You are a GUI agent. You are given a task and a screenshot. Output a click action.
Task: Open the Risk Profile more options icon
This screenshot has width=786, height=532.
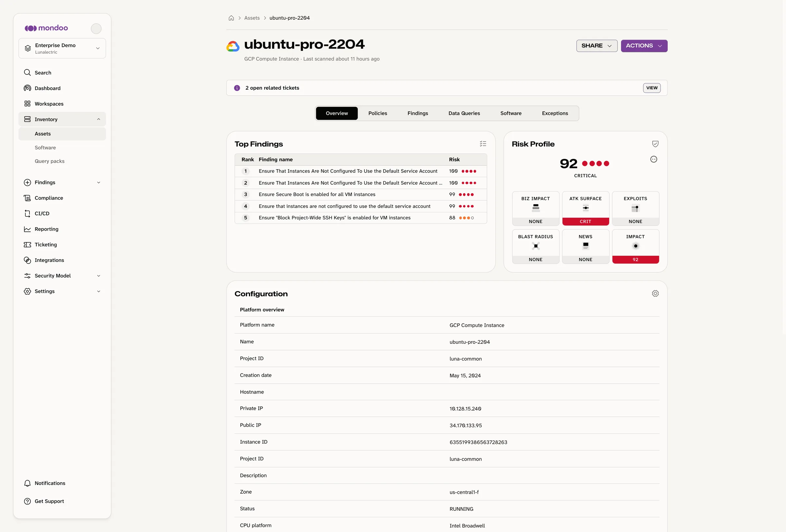(x=653, y=159)
